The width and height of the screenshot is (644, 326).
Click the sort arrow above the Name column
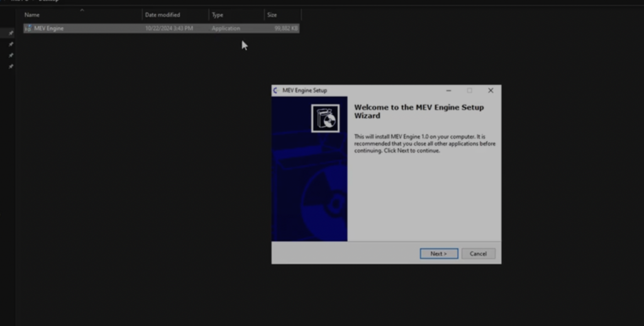(82, 10)
